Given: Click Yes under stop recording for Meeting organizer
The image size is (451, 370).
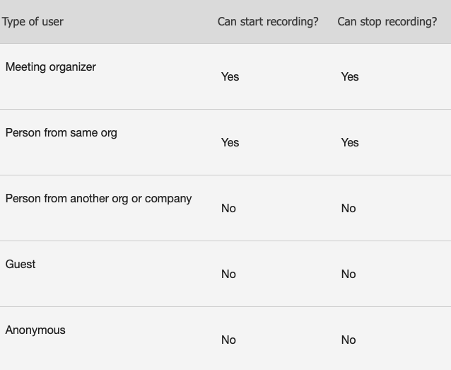Looking at the screenshot, I should point(350,77).
